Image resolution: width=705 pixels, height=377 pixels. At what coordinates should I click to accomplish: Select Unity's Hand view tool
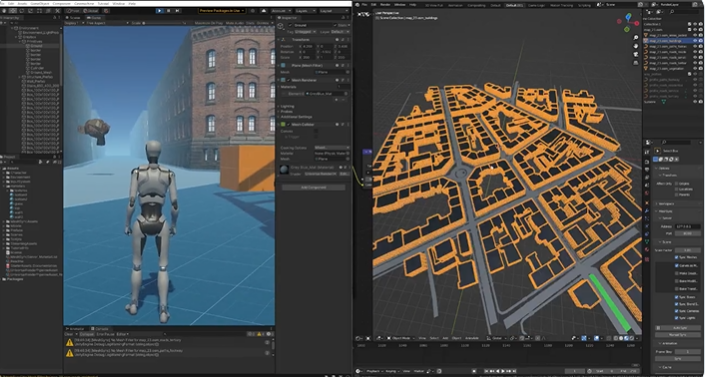(x=4, y=10)
